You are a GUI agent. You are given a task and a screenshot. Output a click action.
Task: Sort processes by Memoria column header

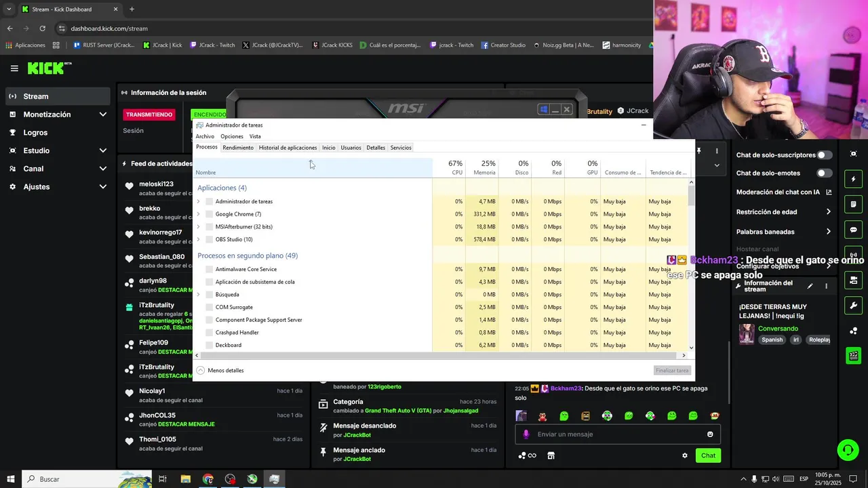[482, 167]
